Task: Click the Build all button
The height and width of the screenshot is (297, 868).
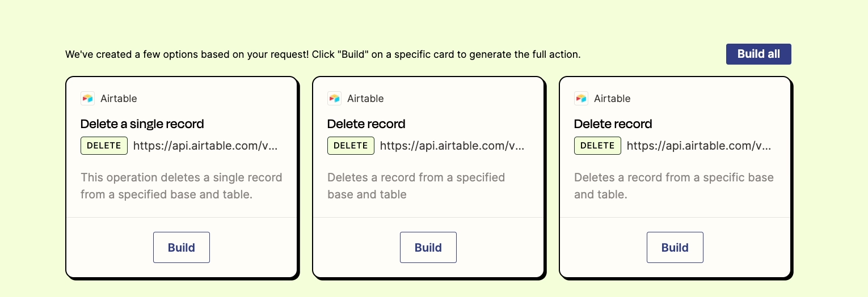Action: [759, 54]
